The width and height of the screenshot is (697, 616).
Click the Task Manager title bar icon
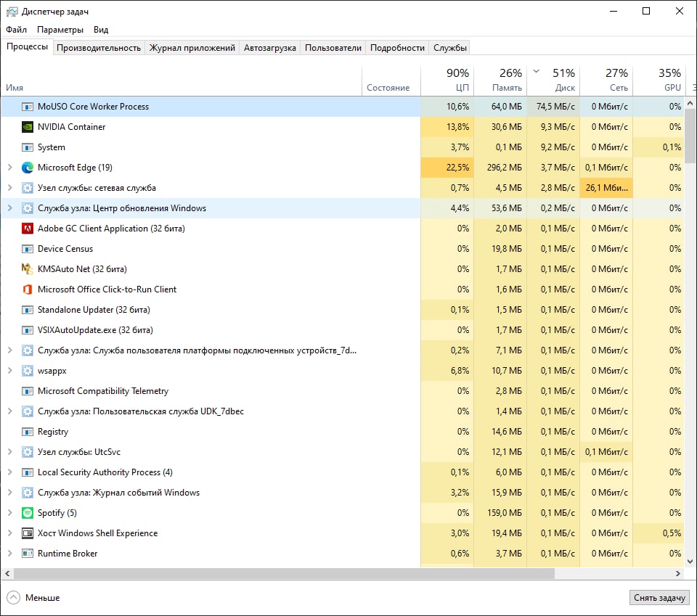tap(12, 12)
